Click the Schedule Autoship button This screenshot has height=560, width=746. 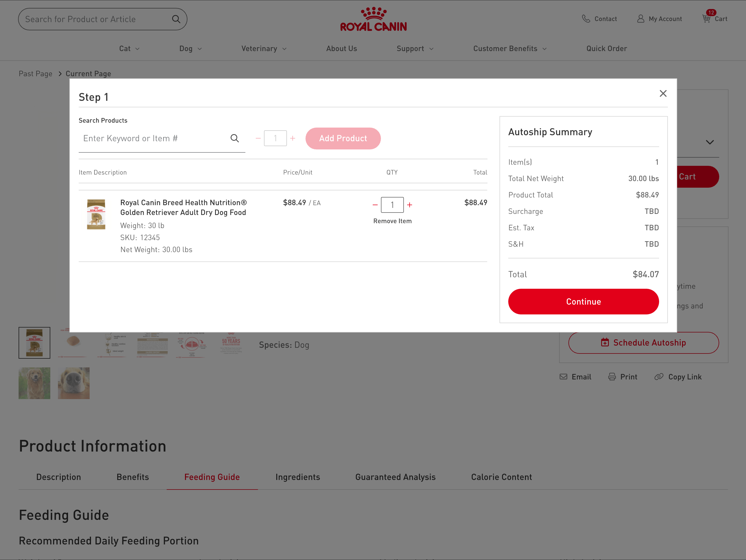coord(644,343)
